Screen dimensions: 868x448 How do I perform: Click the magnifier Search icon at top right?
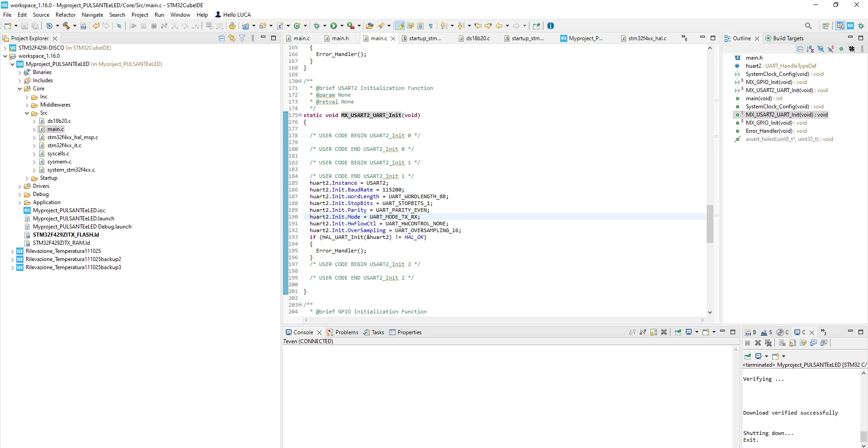click(x=808, y=26)
